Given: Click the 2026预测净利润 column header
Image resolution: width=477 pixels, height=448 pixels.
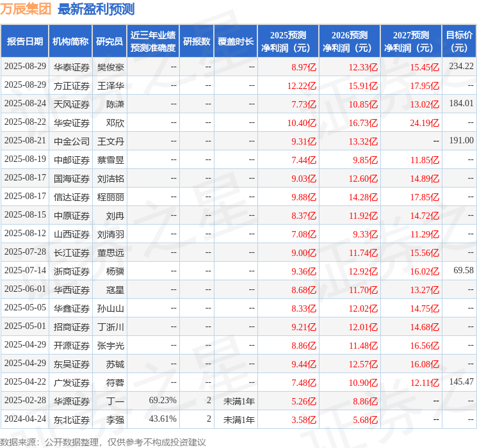Looking at the screenshot, I should point(350,42).
